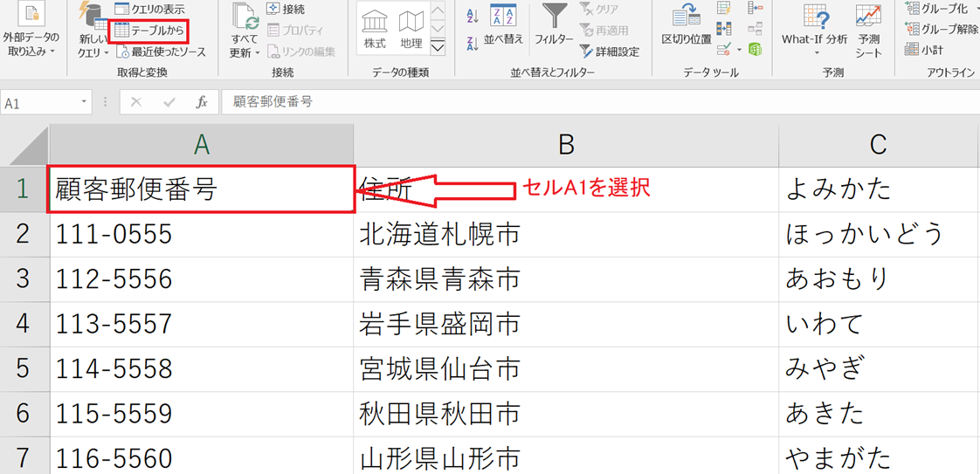Screen dimensions: 980x474
Task: Click the 小計 (Subtotal) button
Action: point(928,50)
